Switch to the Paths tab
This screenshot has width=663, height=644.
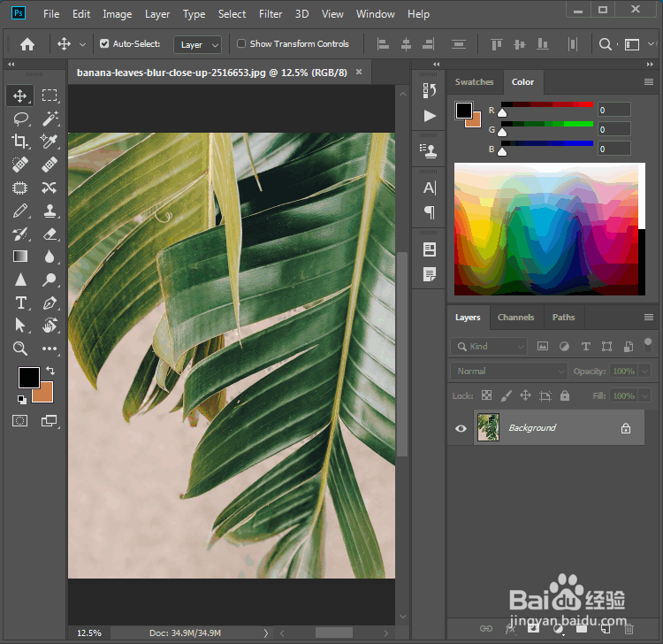click(563, 318)
